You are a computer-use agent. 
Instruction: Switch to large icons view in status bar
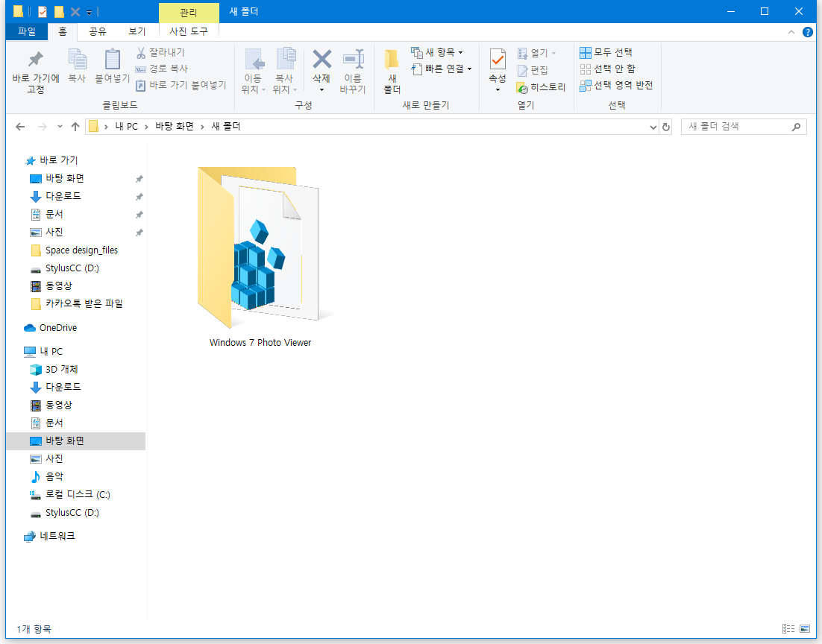(805, 629)
